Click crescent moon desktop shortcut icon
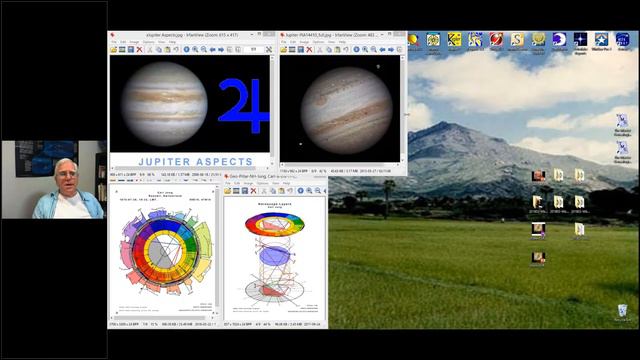This screenshot has width=640, height=360. coord(559,40)
